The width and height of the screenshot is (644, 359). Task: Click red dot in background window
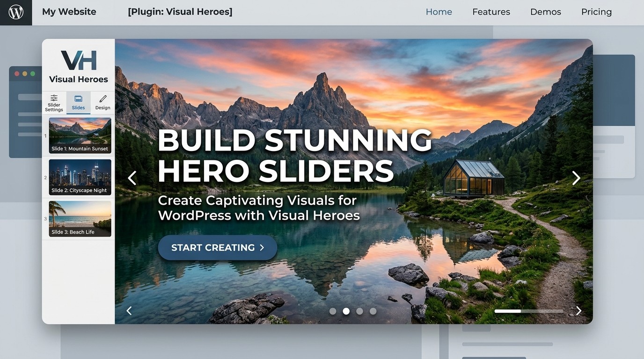[17, 74]
